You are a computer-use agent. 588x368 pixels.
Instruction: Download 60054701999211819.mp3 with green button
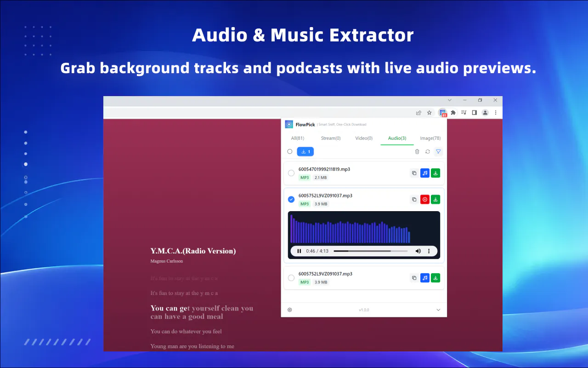pyautogui.click(x=435, y=173)
